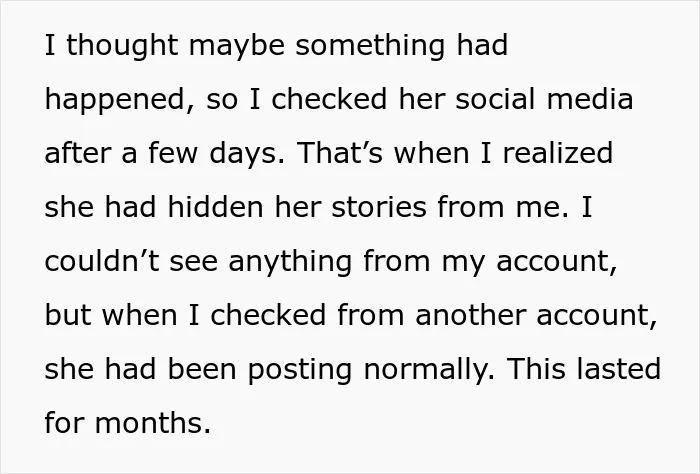Select the word "stories"

pyautogui.click(x=379, y=207)
